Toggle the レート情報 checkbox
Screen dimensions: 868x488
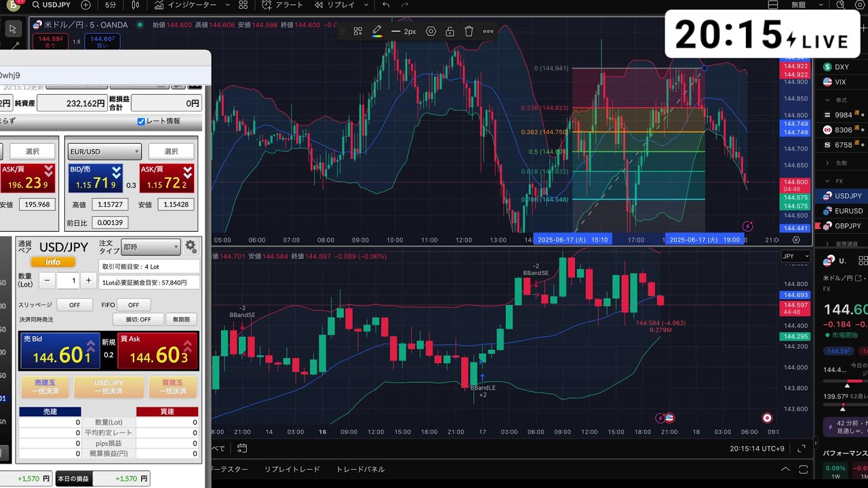[x=141, y=121]
